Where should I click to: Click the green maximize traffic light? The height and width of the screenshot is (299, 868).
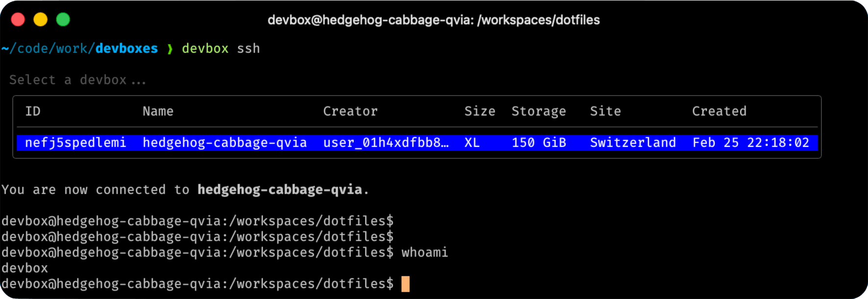pos(63,19)
